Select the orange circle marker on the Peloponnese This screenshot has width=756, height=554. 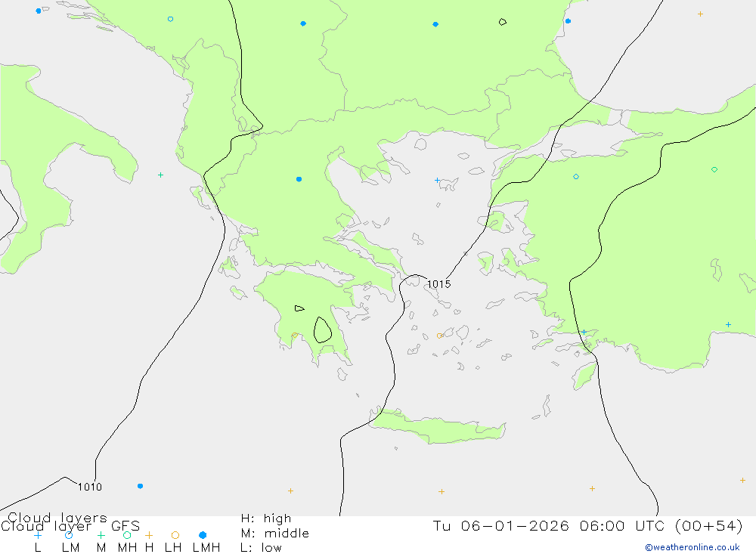[295, 335]
